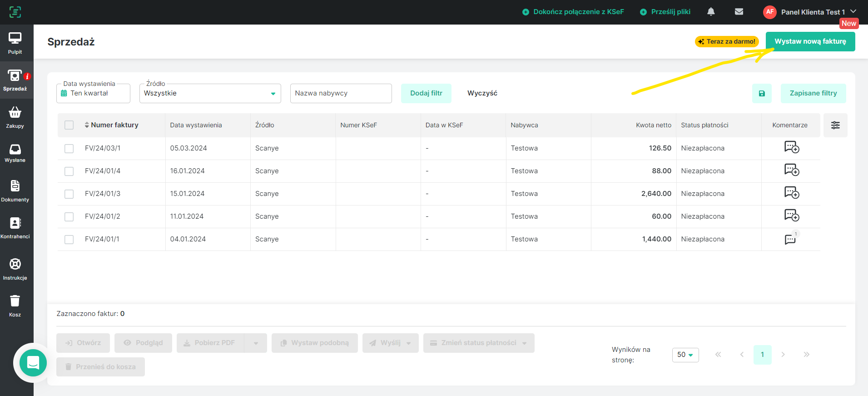
Task: Add comment to invoice FV/24/03/1
Action: (791, 147)
